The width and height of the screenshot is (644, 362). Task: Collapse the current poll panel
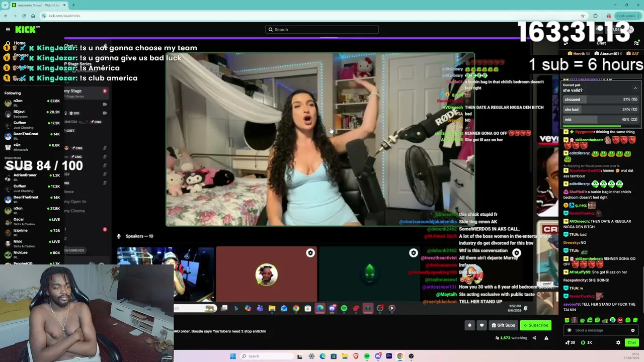coord(635,88)
